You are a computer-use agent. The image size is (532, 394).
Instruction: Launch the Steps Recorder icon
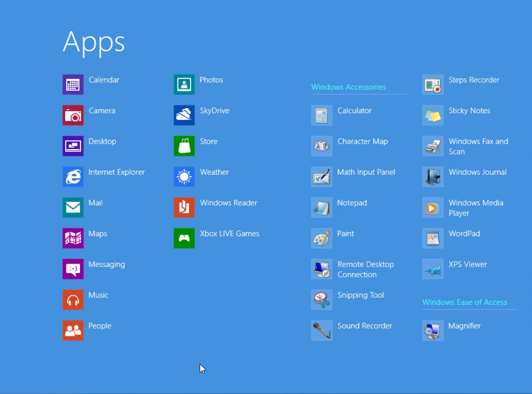click(x=433, y=84)
